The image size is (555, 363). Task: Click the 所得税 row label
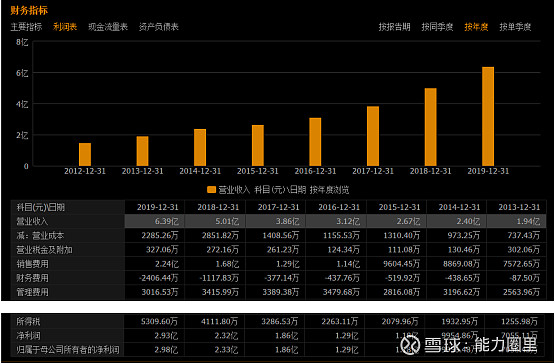(x=28, y=321)
